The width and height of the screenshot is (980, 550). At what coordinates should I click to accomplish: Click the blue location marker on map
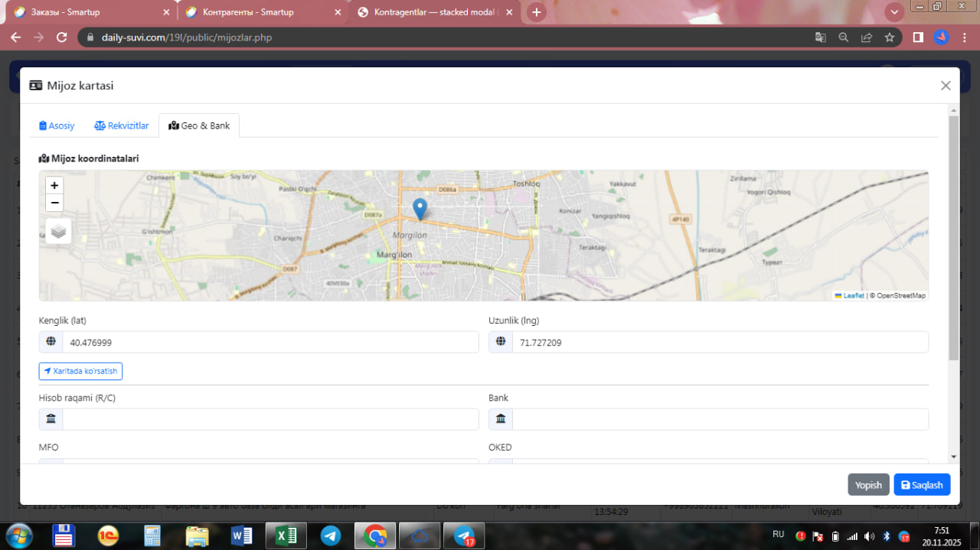click(x=420, y=209)
